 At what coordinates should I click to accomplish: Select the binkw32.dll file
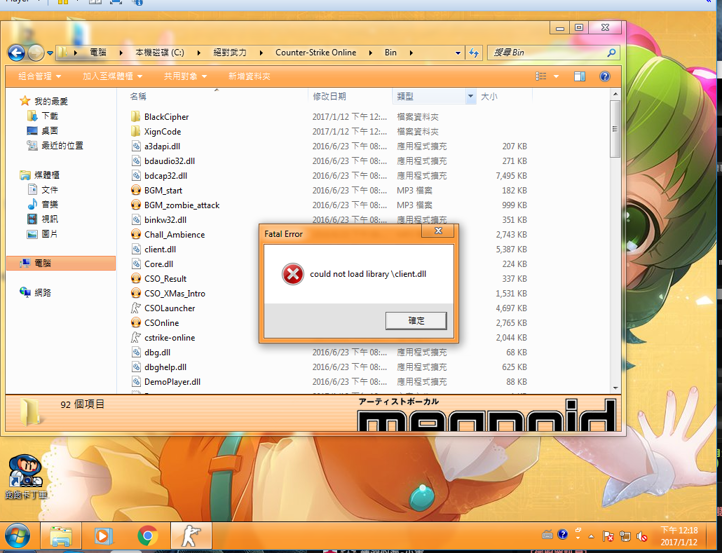point(165,220)
